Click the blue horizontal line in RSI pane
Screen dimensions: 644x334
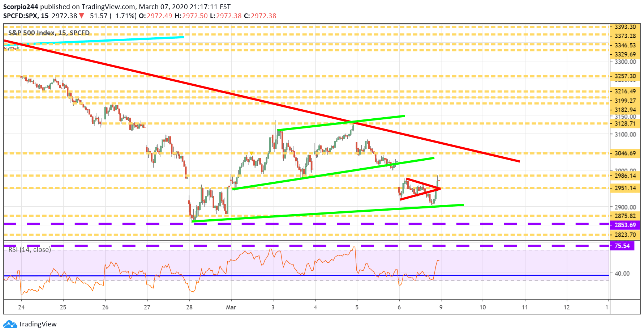[x=306, y=276]
